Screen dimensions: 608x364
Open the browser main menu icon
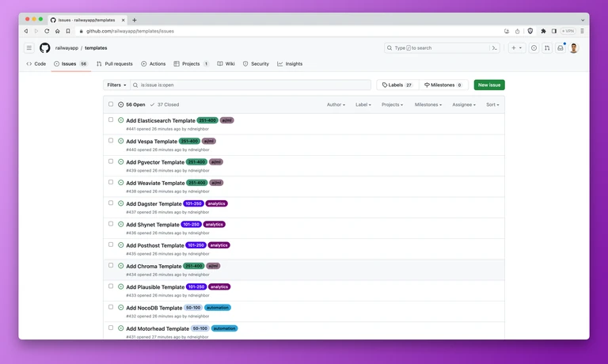coord(582,31)
